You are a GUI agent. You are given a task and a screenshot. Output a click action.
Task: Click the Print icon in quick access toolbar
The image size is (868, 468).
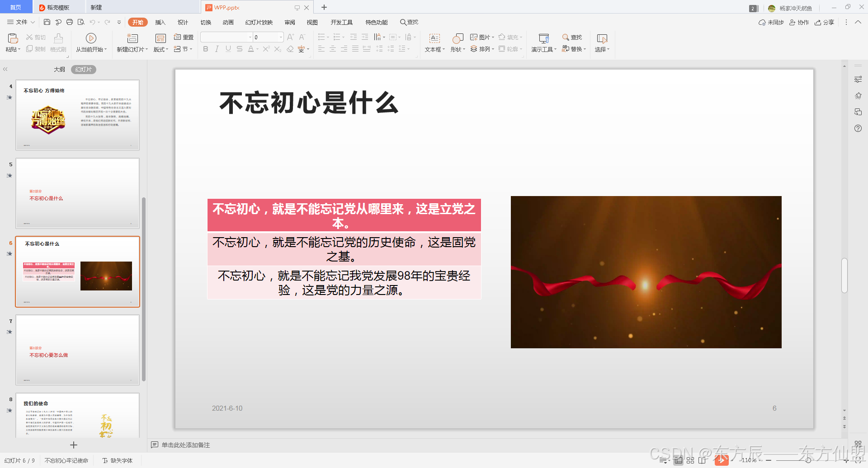click(69, 22)
